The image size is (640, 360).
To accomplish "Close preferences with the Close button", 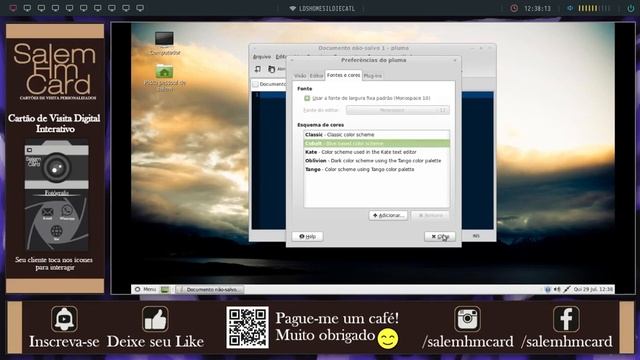I will click(440, 236).
